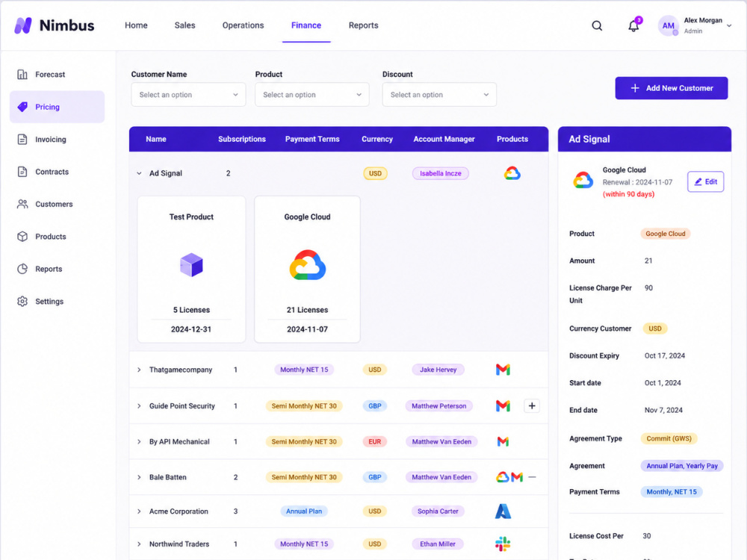
Task: Click the Edit button in Ad Signal panel
Action: pyautogui.click(x=706, y=181)
